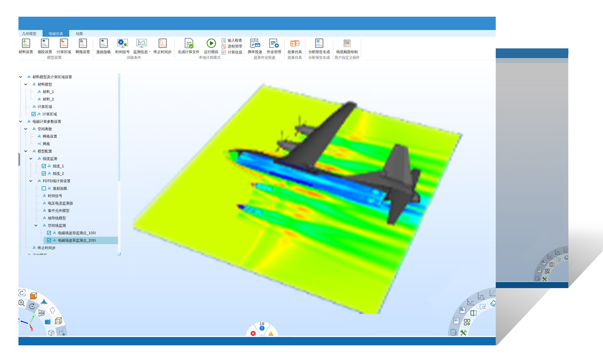
Task: Toggle 电磁场波形监测点_1(0) checkbox
Action: pyautogui.click(x=49, y=233)
